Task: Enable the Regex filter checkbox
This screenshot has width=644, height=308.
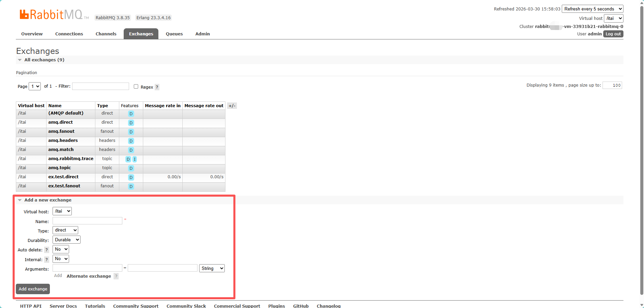Action: (136, 87)
